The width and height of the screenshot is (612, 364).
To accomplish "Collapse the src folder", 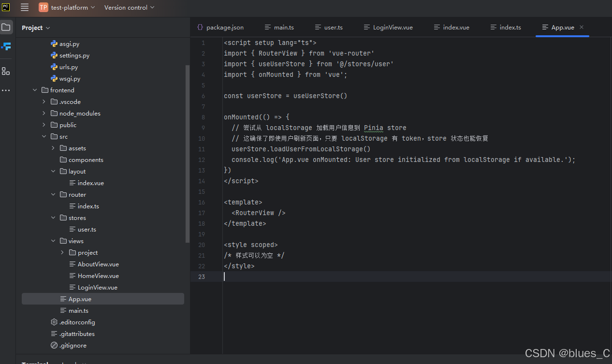I will [44, 137].
